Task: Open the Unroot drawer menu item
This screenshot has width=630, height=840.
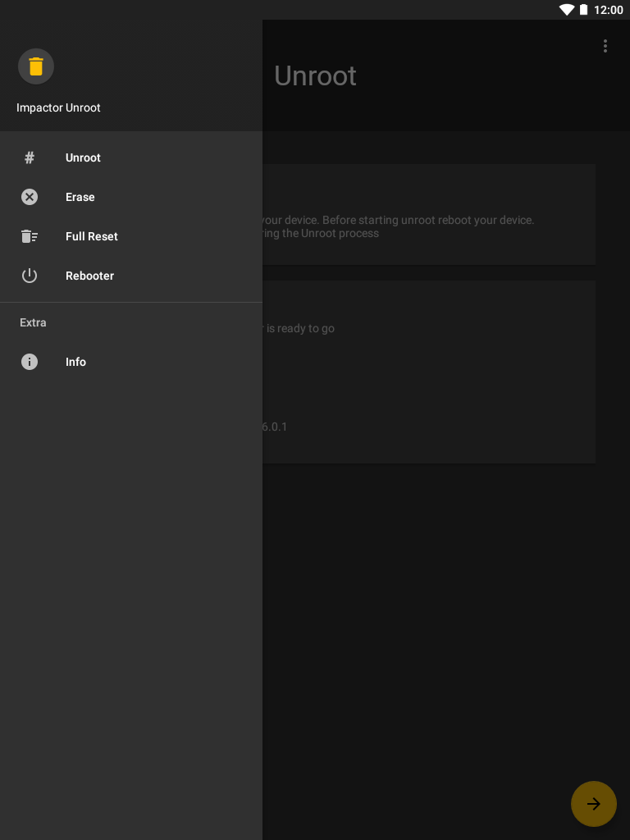Action: pos(131,157)
